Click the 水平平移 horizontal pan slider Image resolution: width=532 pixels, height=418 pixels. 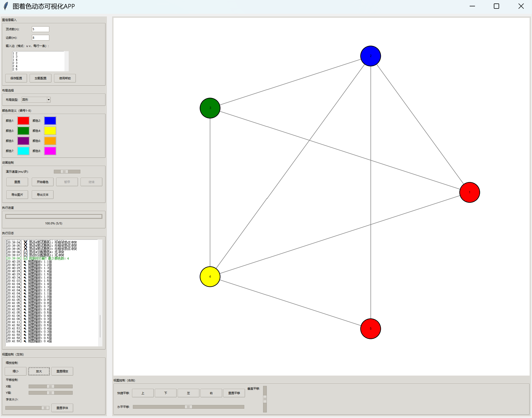coord(188,407)
